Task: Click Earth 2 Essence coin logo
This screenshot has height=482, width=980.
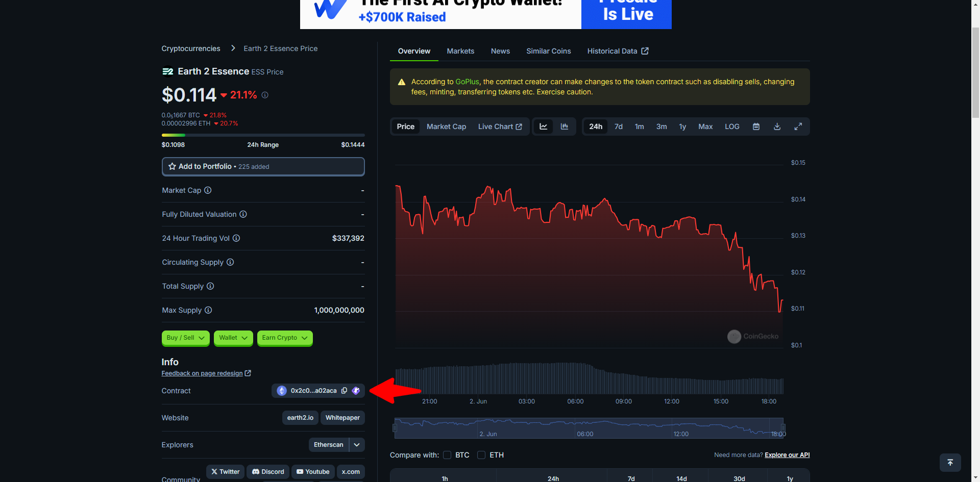Action: click(x=168, y=72)
